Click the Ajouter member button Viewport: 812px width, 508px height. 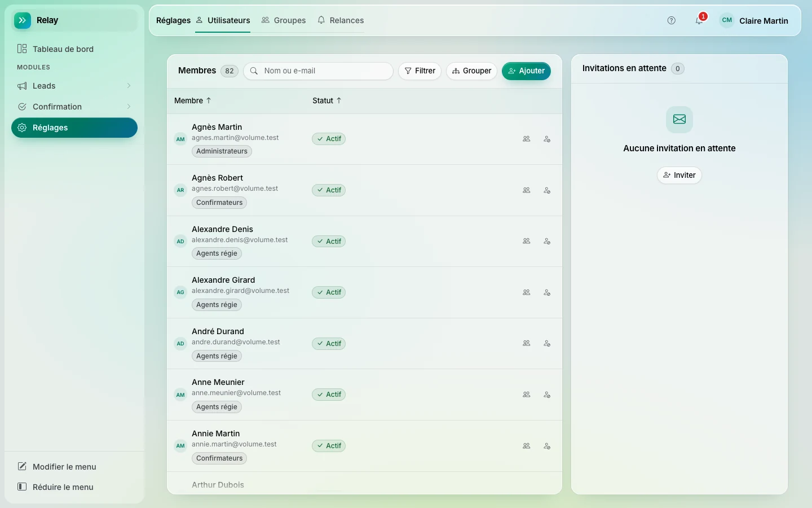pyautogui.click(x=527, y=71)
